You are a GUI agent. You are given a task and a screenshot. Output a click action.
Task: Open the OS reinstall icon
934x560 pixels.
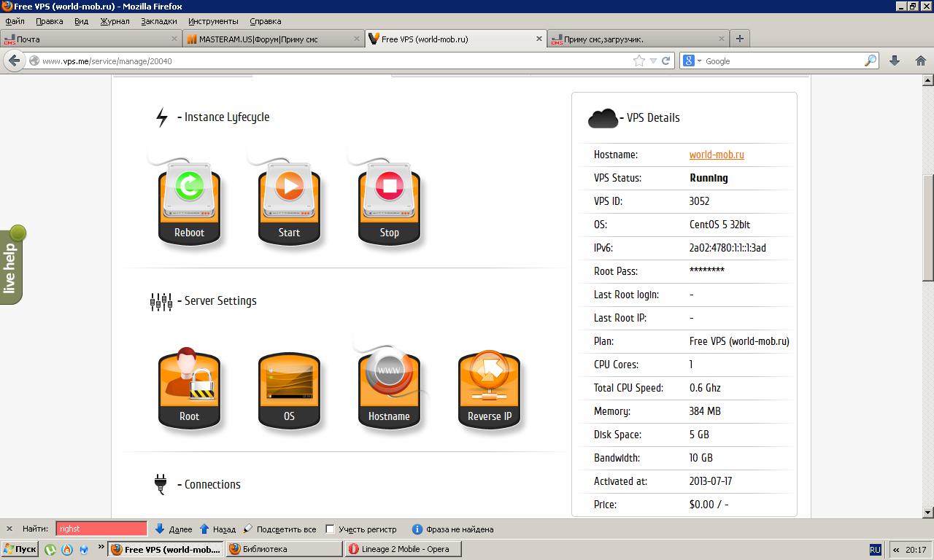pyautogui.click(x=289, y=388)
